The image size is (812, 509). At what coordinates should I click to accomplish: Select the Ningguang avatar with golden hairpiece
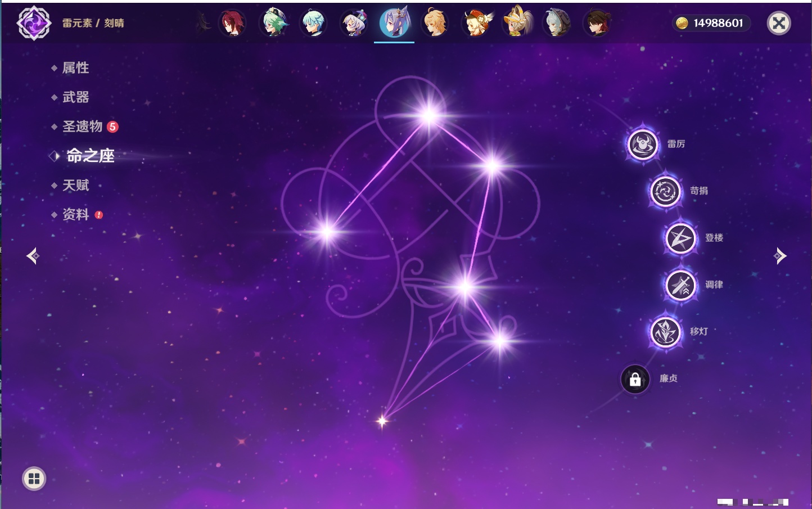click(517, 22)
